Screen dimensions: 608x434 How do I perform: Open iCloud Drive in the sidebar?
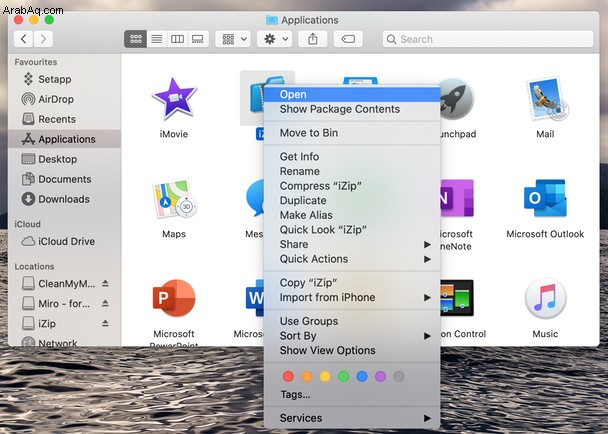pyautogui.click(x=64, y=241)
